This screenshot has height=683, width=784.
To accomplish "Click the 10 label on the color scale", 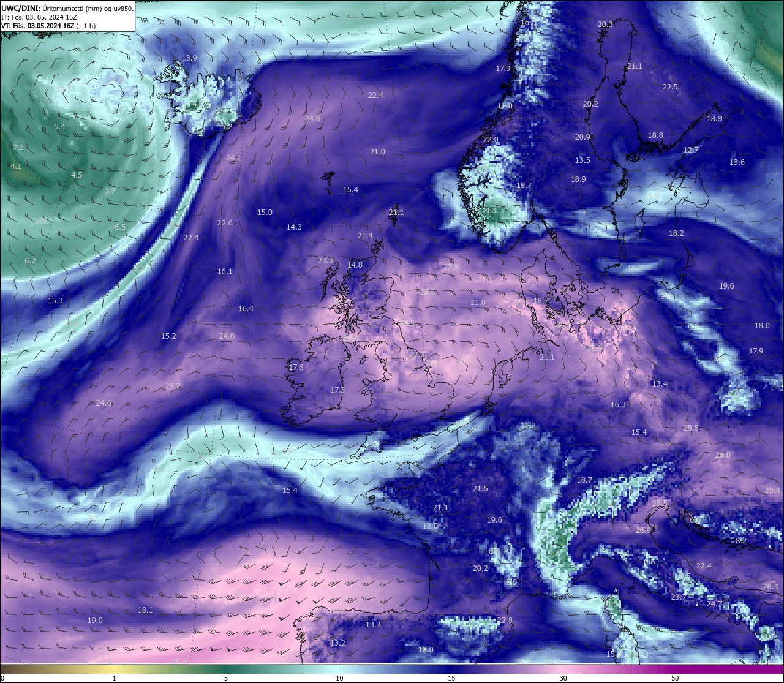I will (339, 678).
